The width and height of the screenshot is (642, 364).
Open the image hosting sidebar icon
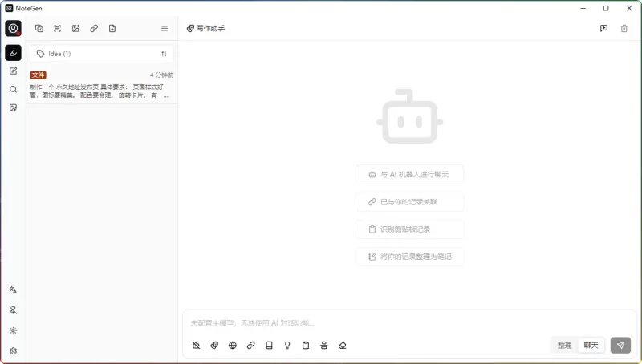(x=13, y=107)
